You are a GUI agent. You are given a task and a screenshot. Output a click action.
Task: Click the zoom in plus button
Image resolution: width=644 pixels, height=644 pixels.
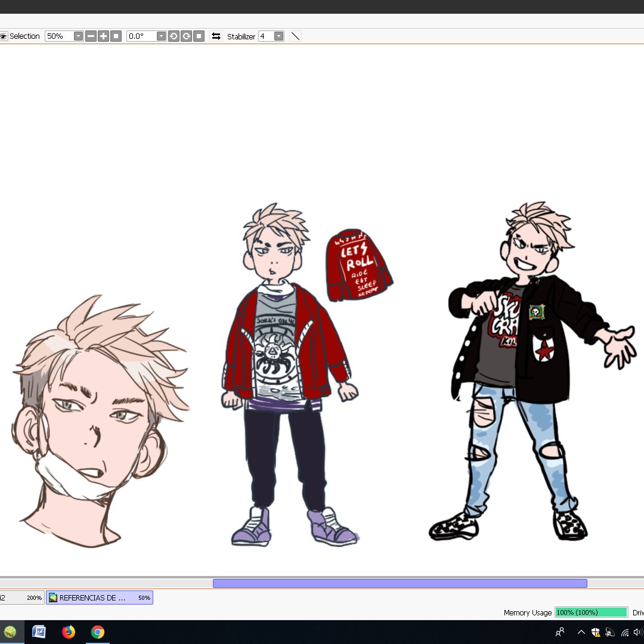pos(104,36)
